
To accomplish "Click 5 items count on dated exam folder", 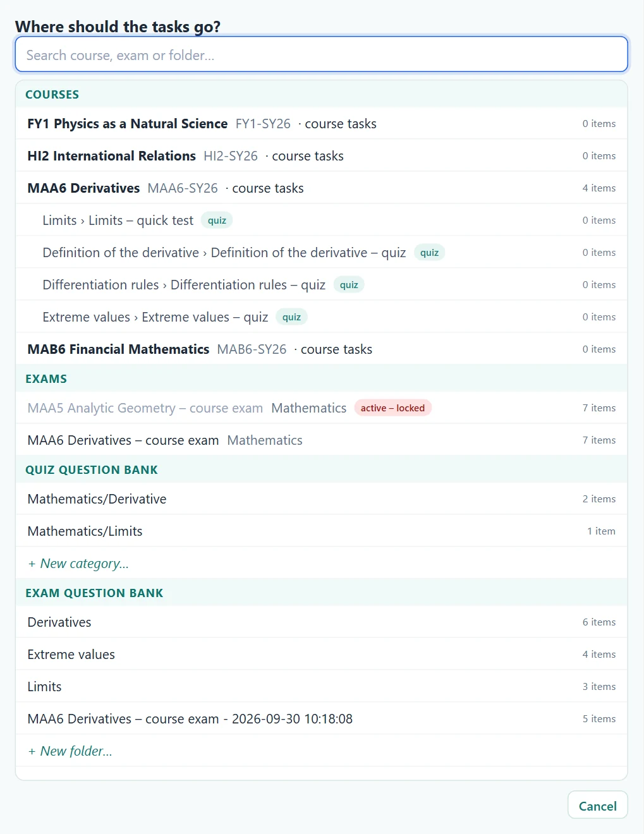I will coord(599,719).
